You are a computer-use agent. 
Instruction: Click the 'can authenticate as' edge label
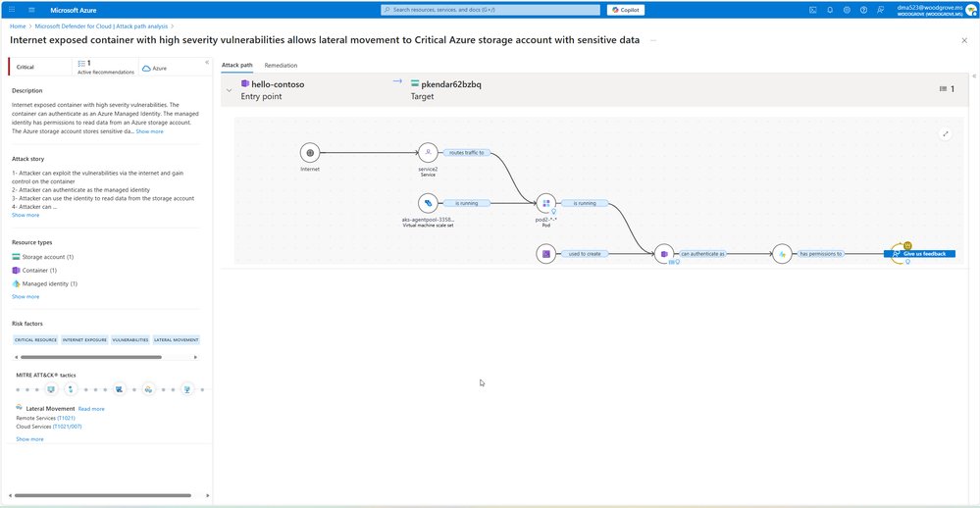point(703,254)
